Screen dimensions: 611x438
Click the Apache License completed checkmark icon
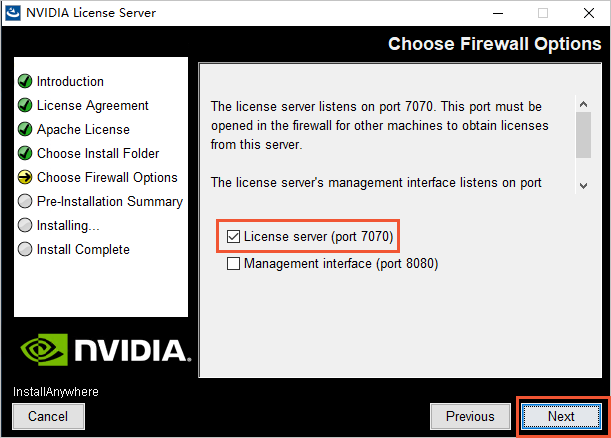tap(25, 129)
